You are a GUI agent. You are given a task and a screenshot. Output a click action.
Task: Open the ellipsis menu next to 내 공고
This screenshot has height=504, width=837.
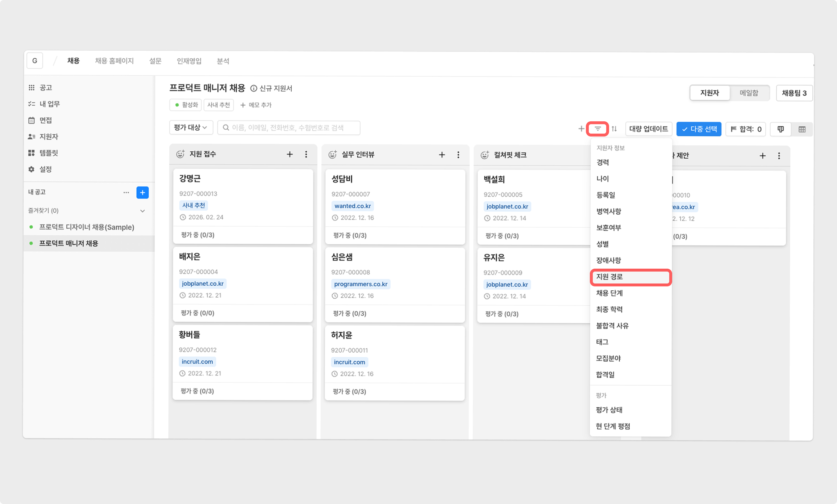pyautogui.click(x=126, y=192)
